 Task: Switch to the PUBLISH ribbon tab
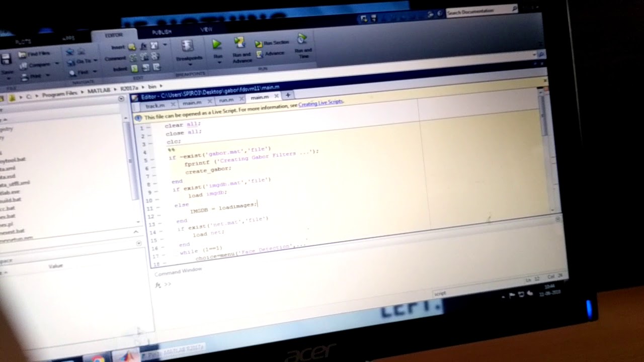tap(162, 32)
